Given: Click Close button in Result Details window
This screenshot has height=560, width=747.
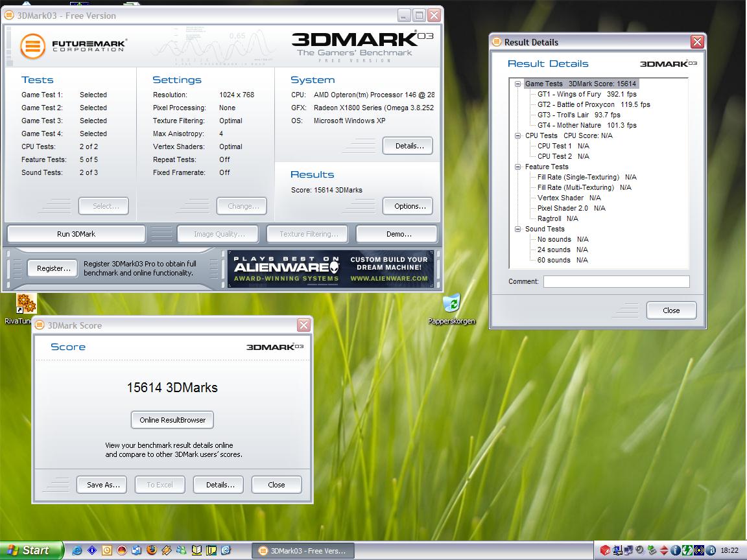Looking at the screenshot, I should (x=672, y=310).
